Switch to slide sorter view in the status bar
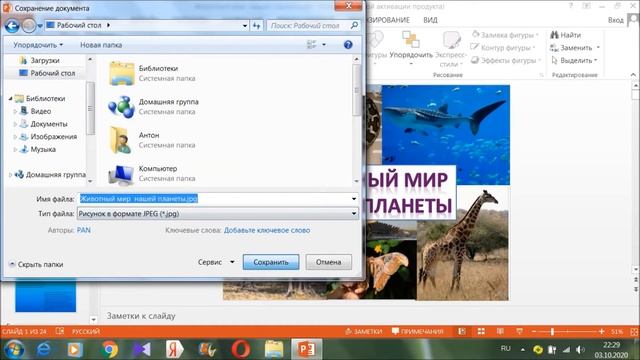The height and width of the screenshot is (360, 640). 481,331
